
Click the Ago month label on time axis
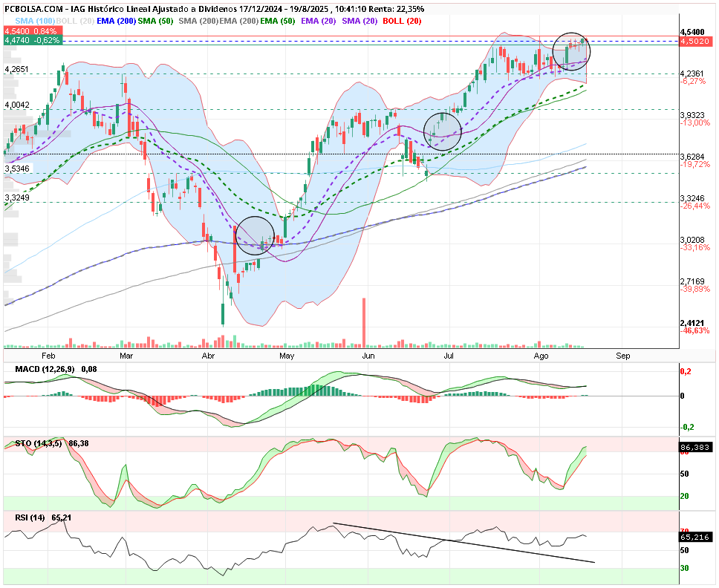541,356
